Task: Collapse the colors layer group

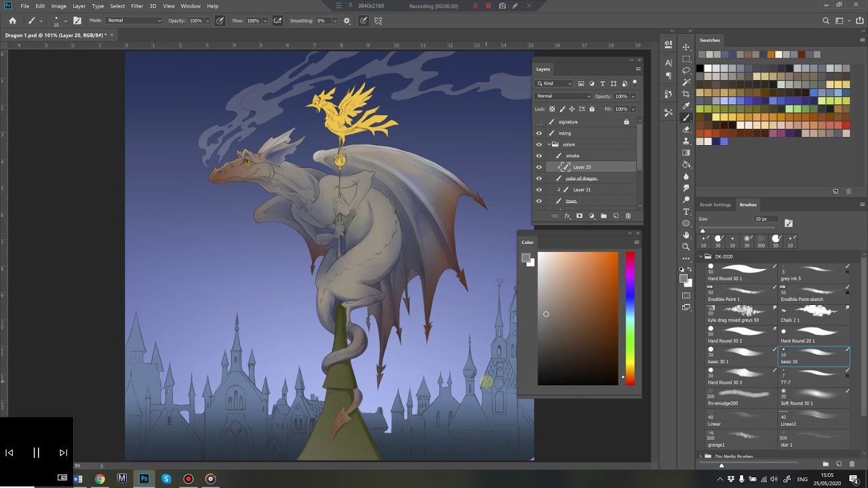Action: tap(549, 144)
